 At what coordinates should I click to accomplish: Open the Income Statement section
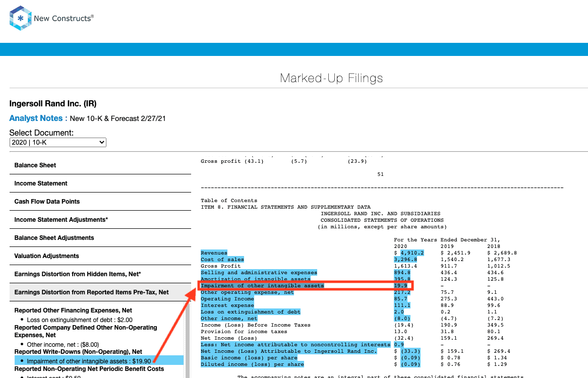pos(100,183)
